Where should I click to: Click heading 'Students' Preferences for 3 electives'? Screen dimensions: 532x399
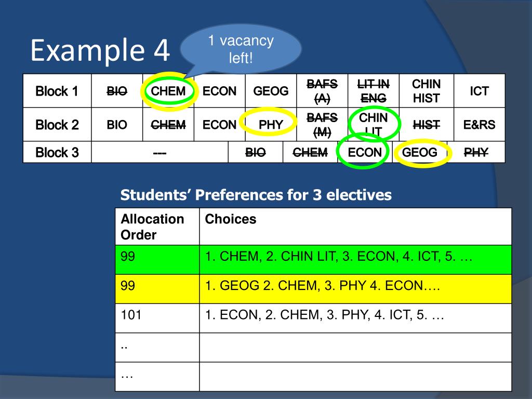click(x=256, y=195)
